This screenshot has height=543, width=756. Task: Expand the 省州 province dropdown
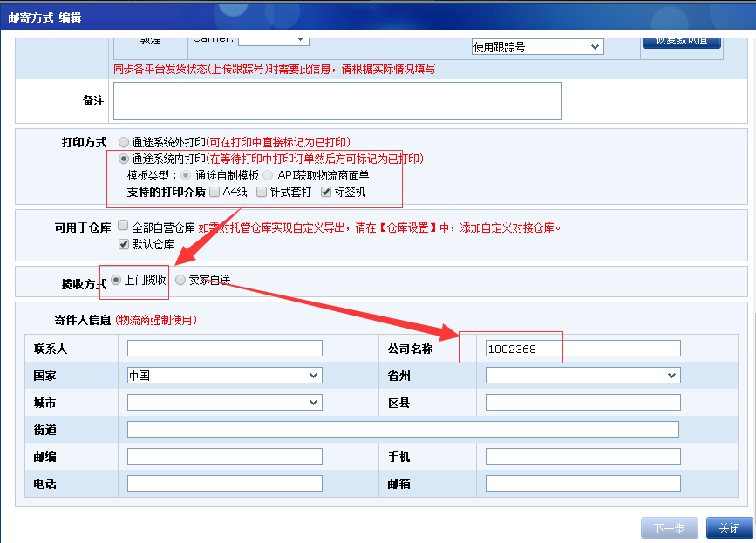[582, 375]
